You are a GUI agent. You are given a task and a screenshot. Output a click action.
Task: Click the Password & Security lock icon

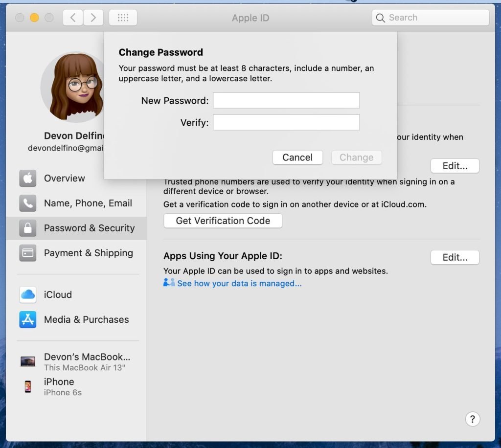click(x=28, y=228)
